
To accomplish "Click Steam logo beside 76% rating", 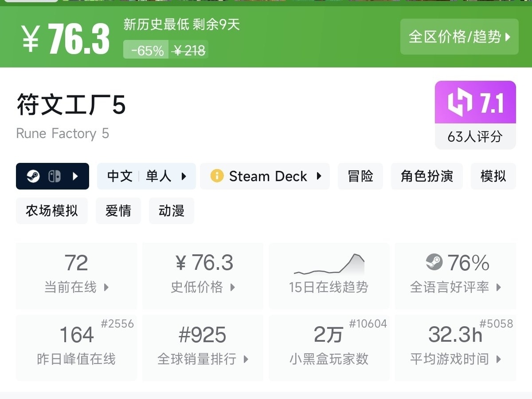I will (x=434, y=262).
